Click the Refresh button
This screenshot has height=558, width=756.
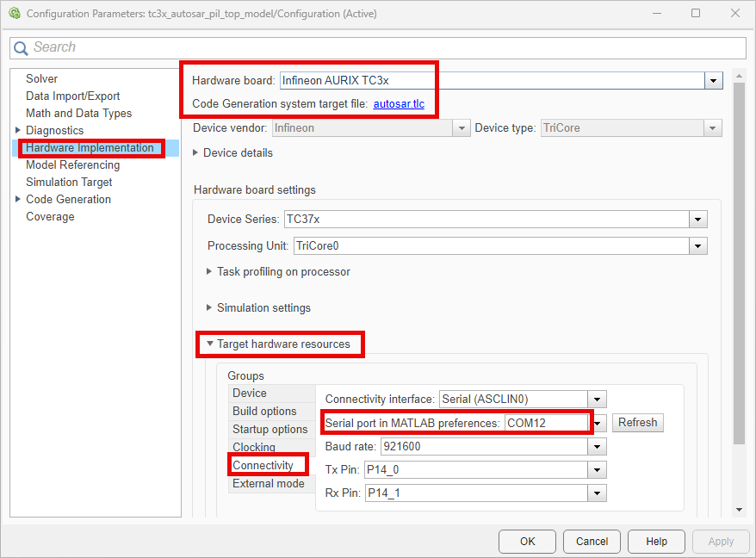pyautogui.click(x=637, y=423)
